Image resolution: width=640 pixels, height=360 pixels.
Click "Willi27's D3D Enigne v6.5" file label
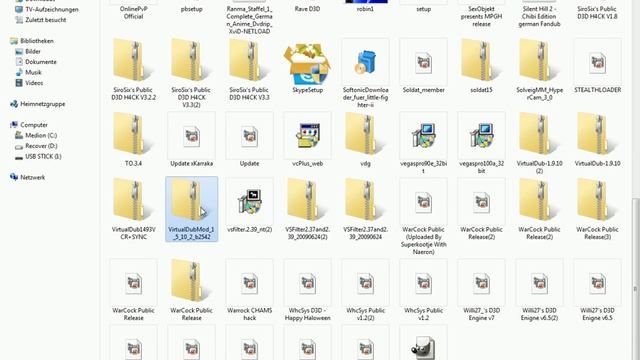(x=597, y=314)
